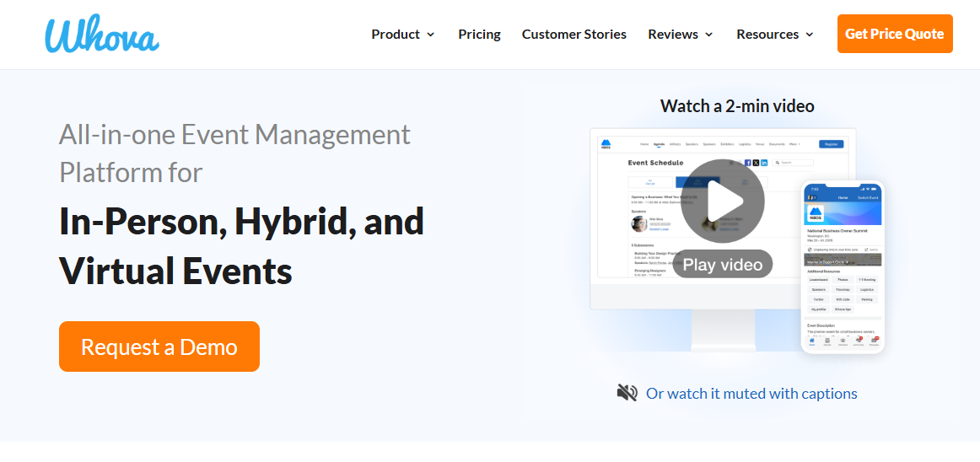Image resolution: width=980 pixels, height=462 pixels.
Task: Go to Customer Stories
Action: tap(574, 35)
